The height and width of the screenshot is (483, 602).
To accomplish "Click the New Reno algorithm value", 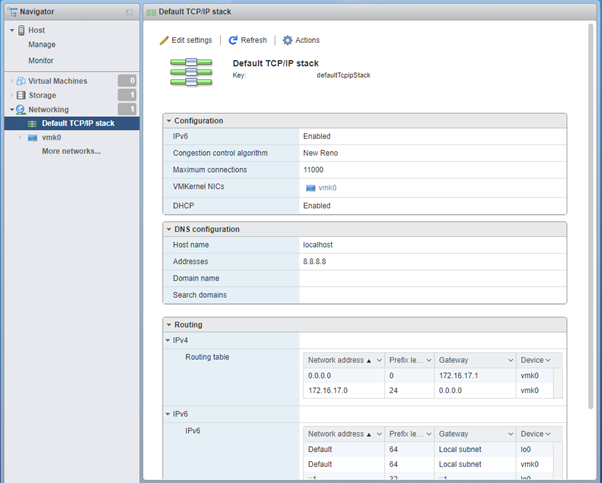I will tap(321, 153).
